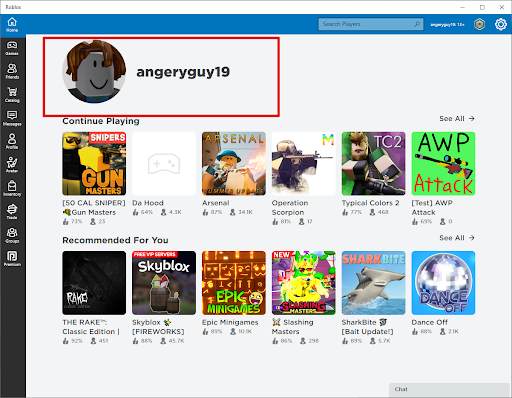
Task: Open the Profile sidebar item
Action: pyautogui.click(x=12, y=142)
